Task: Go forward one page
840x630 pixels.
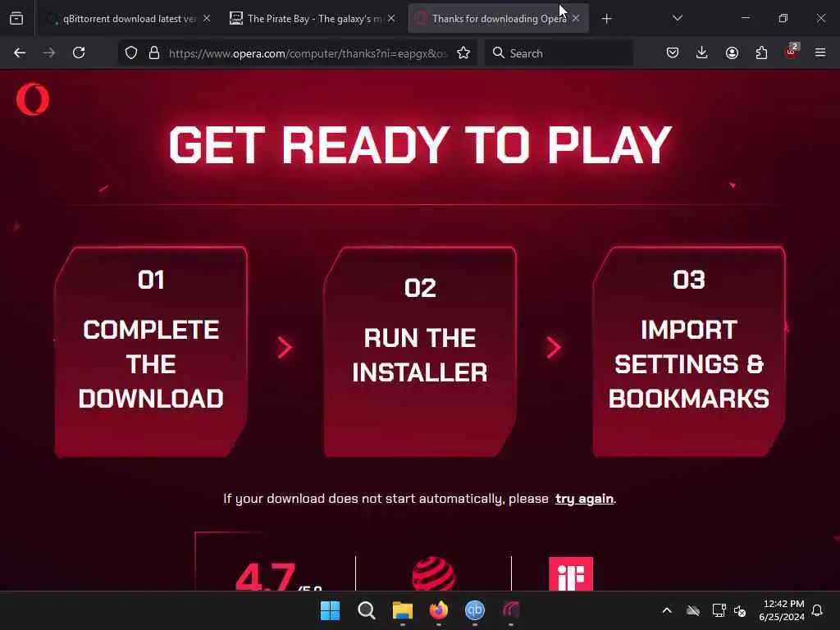Action: tap(49, 53)
